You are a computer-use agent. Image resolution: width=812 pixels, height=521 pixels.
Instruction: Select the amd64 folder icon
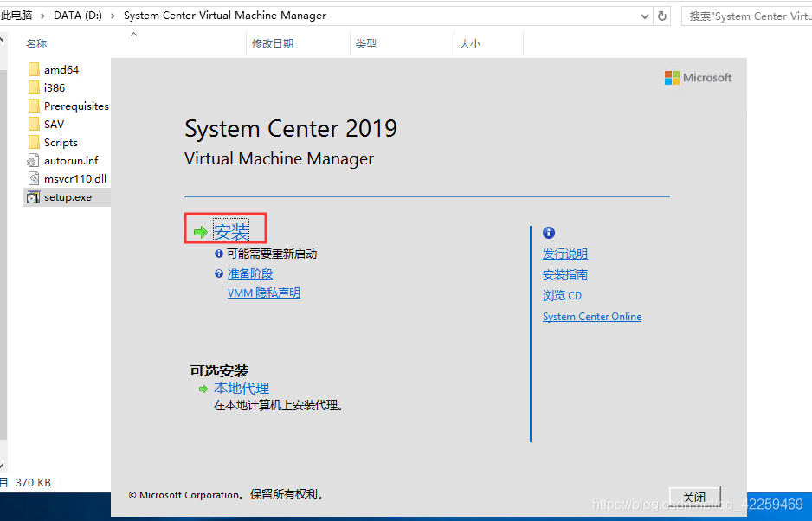(x=34, y=69)
